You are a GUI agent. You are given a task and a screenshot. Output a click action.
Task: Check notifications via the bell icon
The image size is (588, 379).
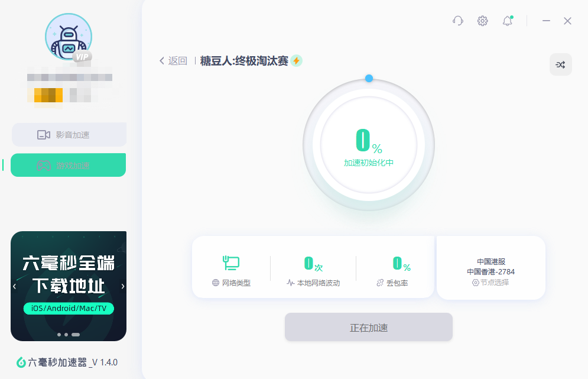click(506, 21)
